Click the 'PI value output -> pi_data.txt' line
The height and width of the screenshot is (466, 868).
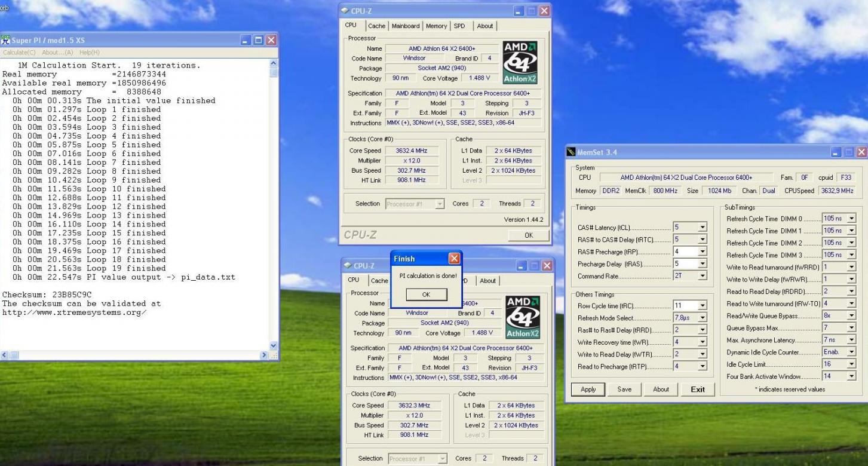[161, 277]
